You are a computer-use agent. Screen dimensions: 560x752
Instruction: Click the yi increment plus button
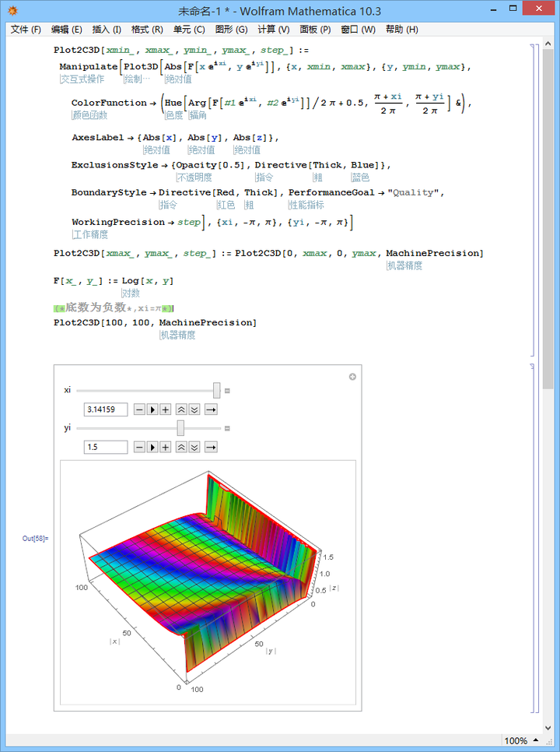coord(165,447)
